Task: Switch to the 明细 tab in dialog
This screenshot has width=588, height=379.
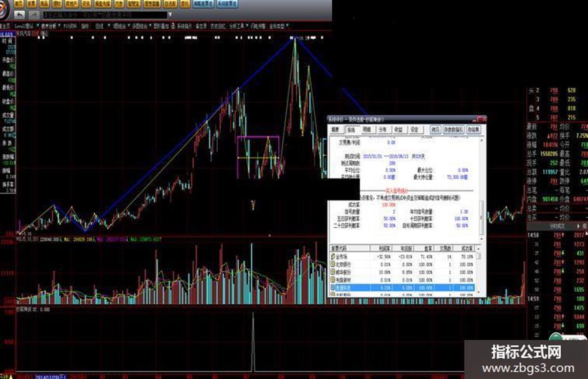Action: click(x=368, y=129)
